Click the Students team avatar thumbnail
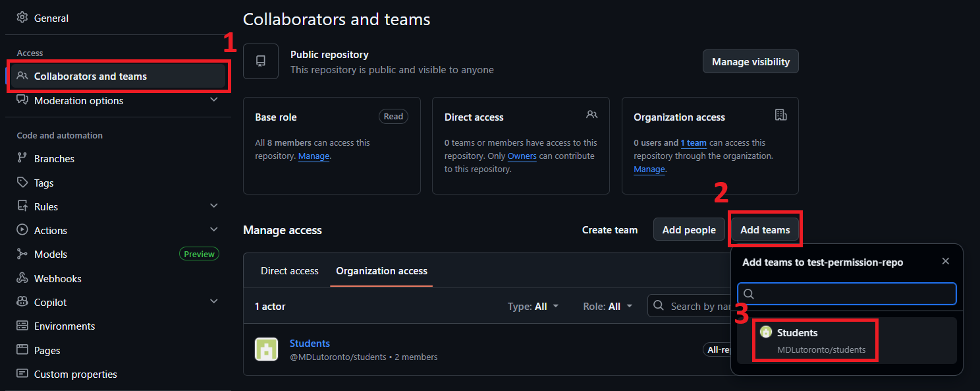980x391 pixels. coord(266,349)
